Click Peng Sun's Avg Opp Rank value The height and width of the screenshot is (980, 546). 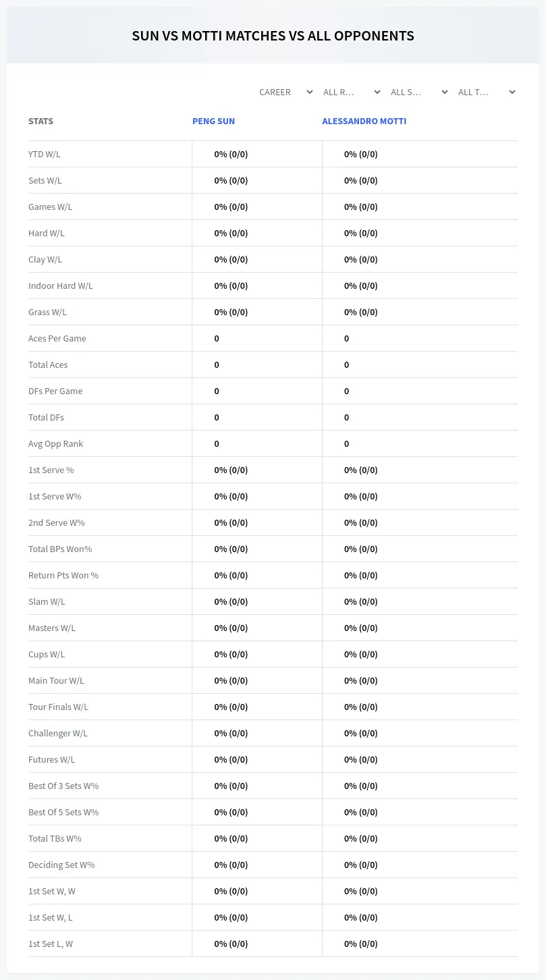tap(217, 443)
